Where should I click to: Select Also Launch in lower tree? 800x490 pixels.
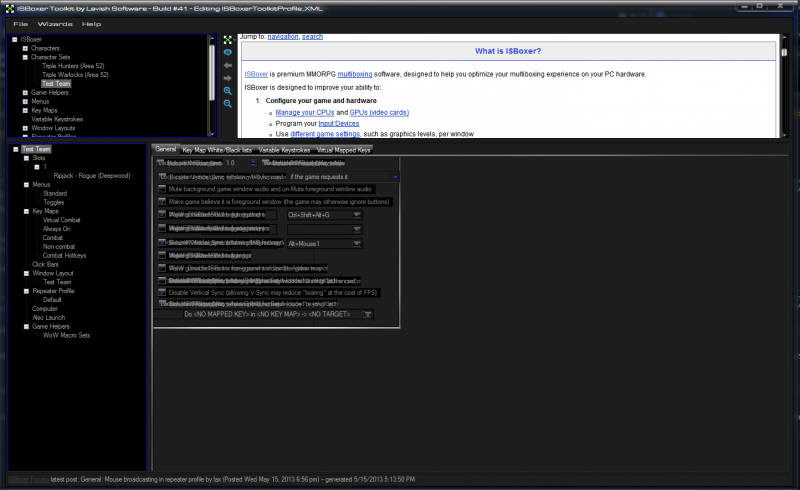pyautogui.click(x=48, y=317)
